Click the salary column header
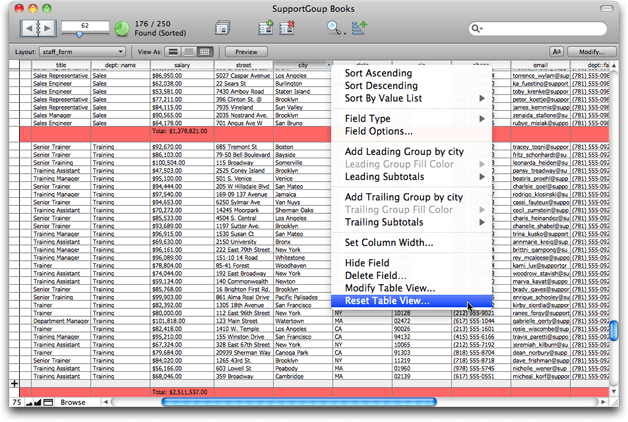Image resolution: width=628 pixels, height=422 pixels. tap(182, 65)
